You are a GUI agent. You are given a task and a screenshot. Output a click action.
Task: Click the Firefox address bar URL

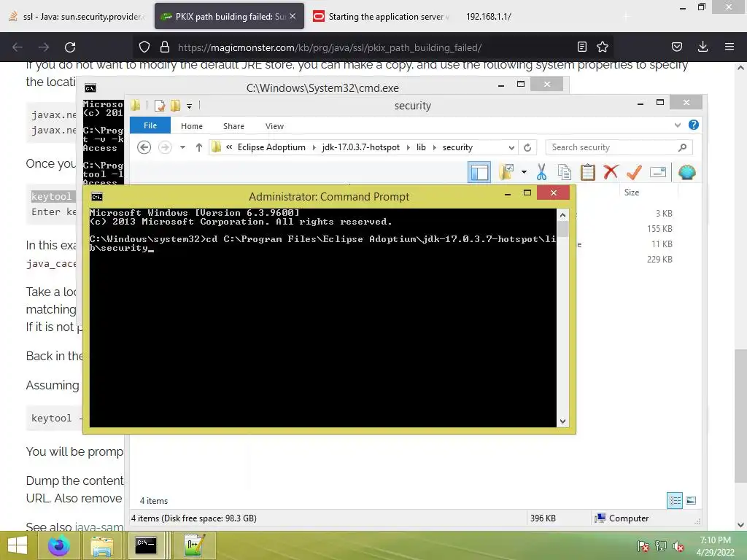(x=329, y=47)
